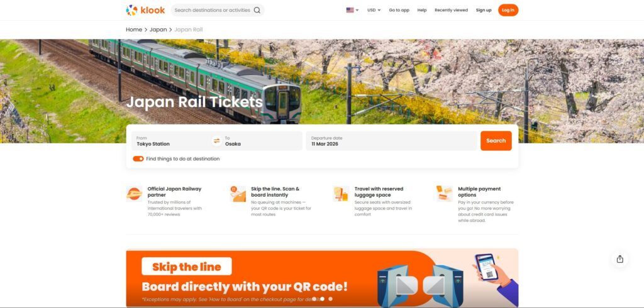Click the Klook logo
This screenshot has height=308, width=644.
(x=145, y=10)
